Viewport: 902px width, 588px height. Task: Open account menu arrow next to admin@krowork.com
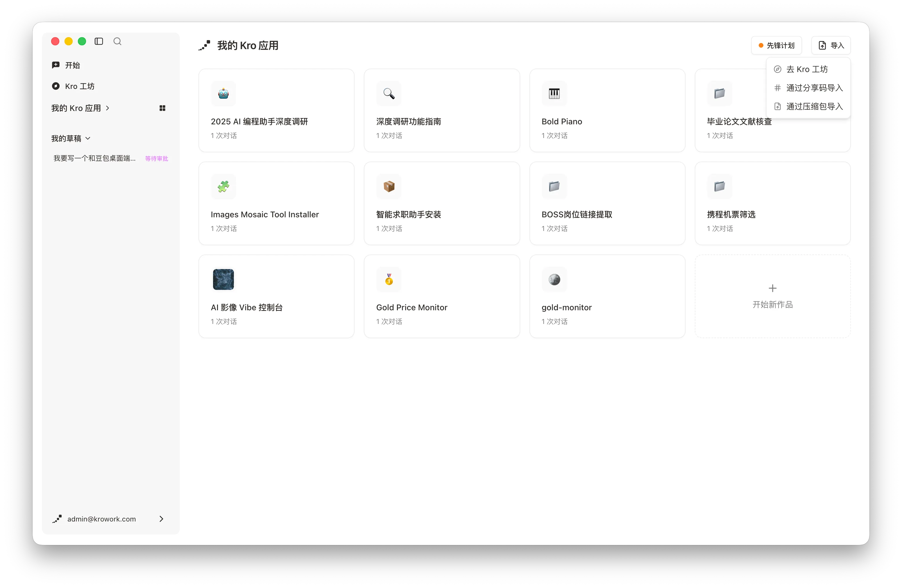(162, 519)
